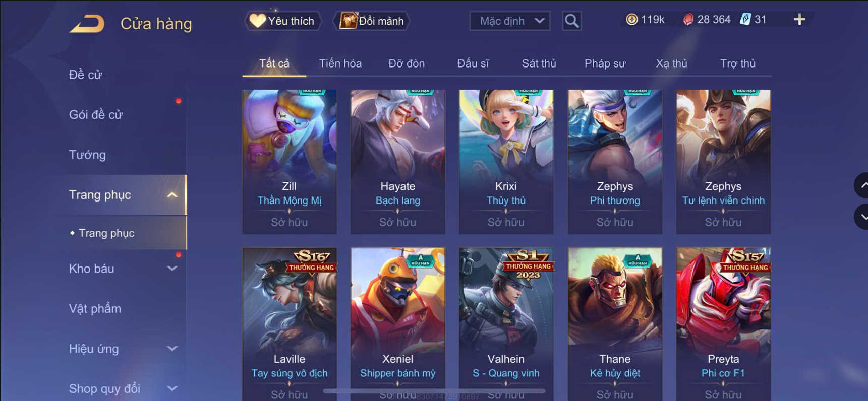Expand the Kho báu sidebar section
The image size is (868, 401).
172,269
